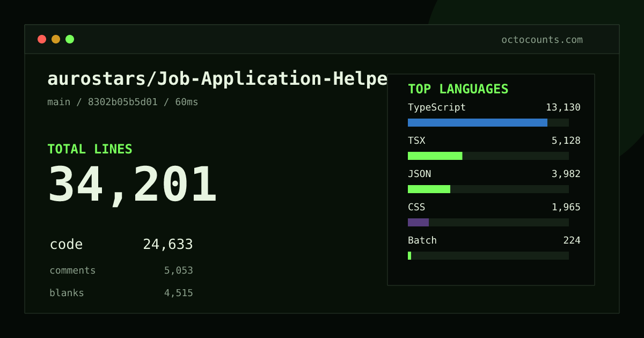This screenshot has width=644, height=338.
Task: Click the yellow minimize dot
Action: coord(56,39)
